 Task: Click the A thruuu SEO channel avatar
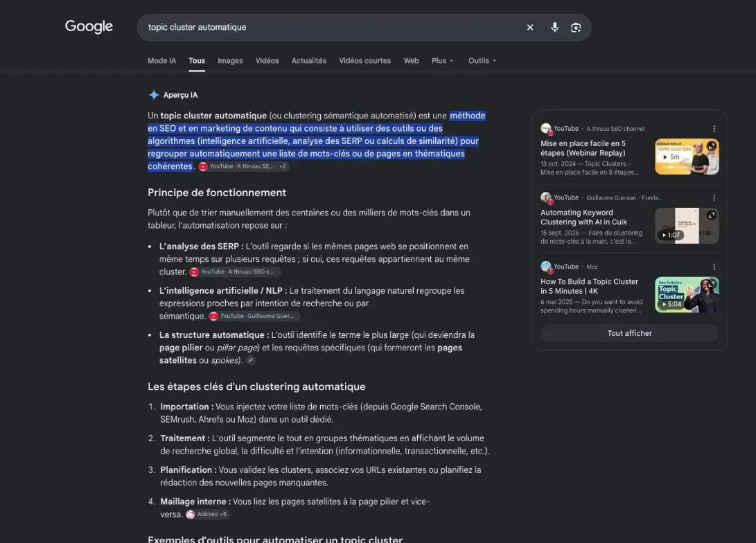546,129
